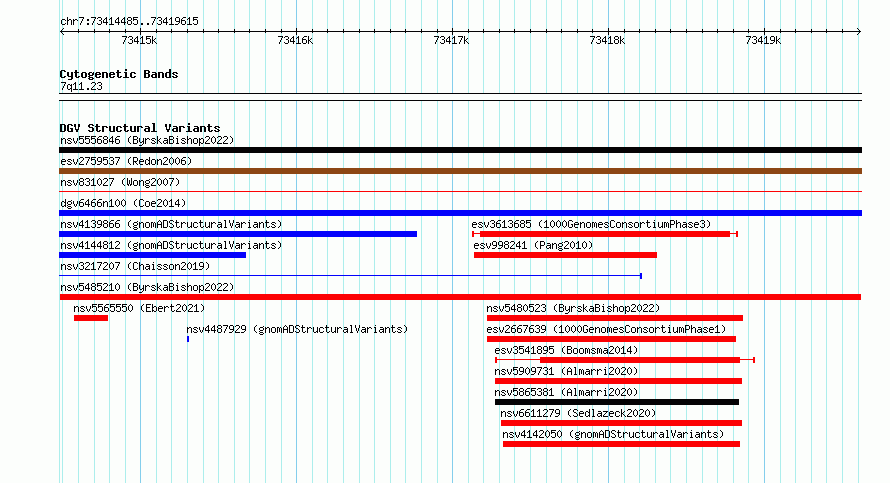Open the esv998241 (Pang2010) label
Viewport: 890px width, 483px height.
(x=533, y=245)
